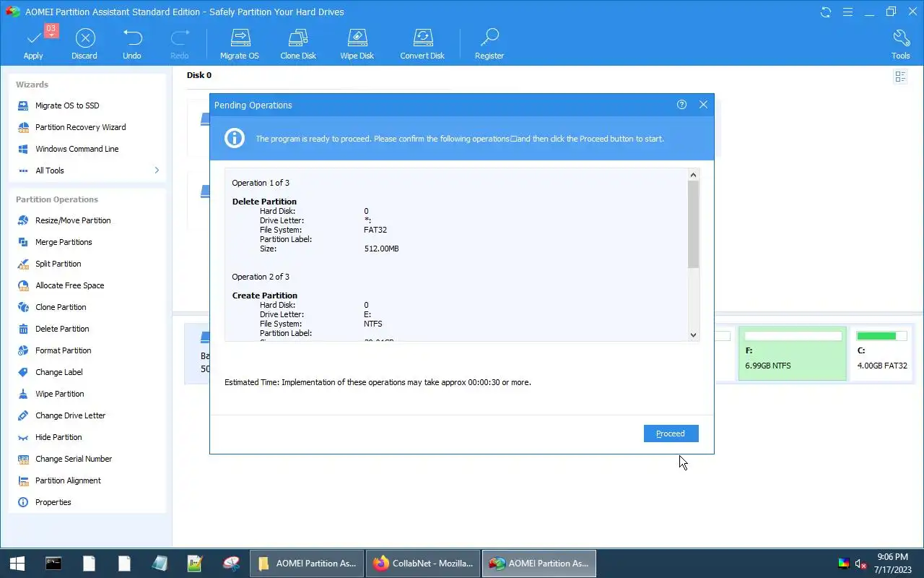Viewport: 924px width, 578px height.
Task: Select the C: 4.00GB FAT32 partition
Action: click(882, 354)
